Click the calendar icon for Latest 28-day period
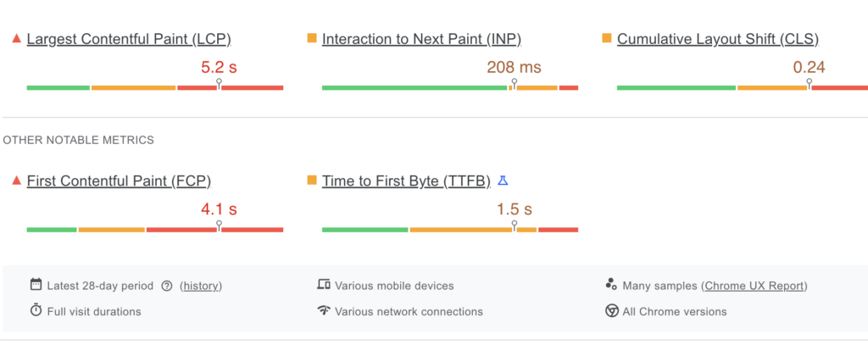This screenshot has height=345, width=868. (36, 285)
